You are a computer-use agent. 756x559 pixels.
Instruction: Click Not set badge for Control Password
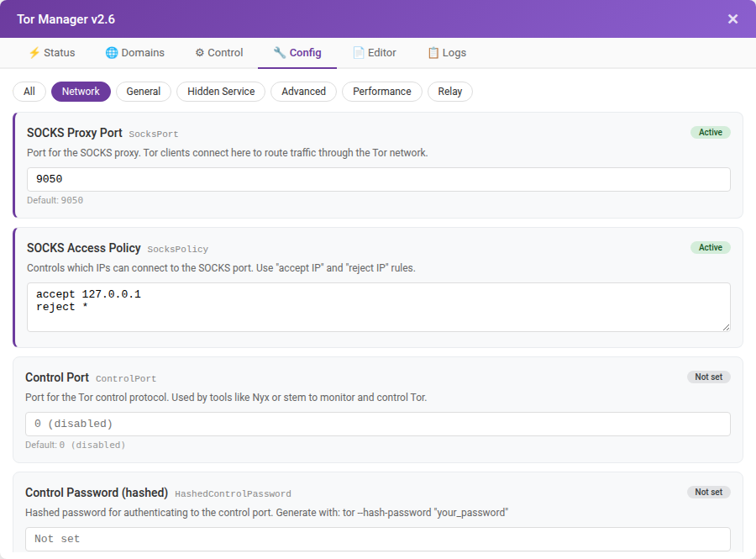(709, 492)
